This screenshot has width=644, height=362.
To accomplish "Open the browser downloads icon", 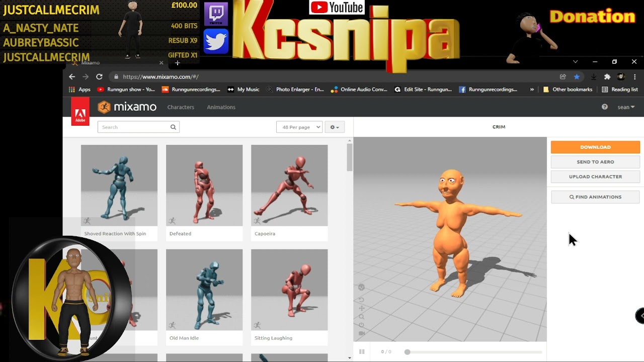I will point(594,77).
